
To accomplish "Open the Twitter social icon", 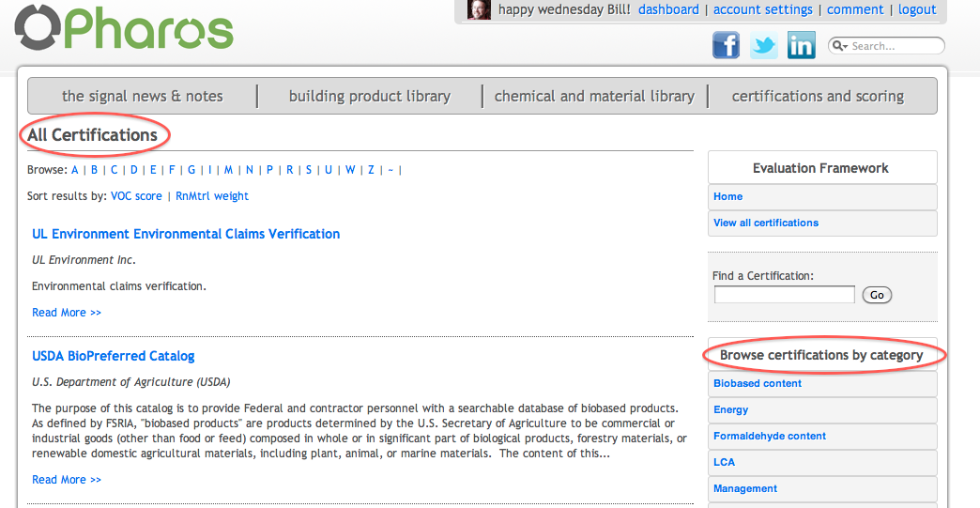I will [763, 45].
